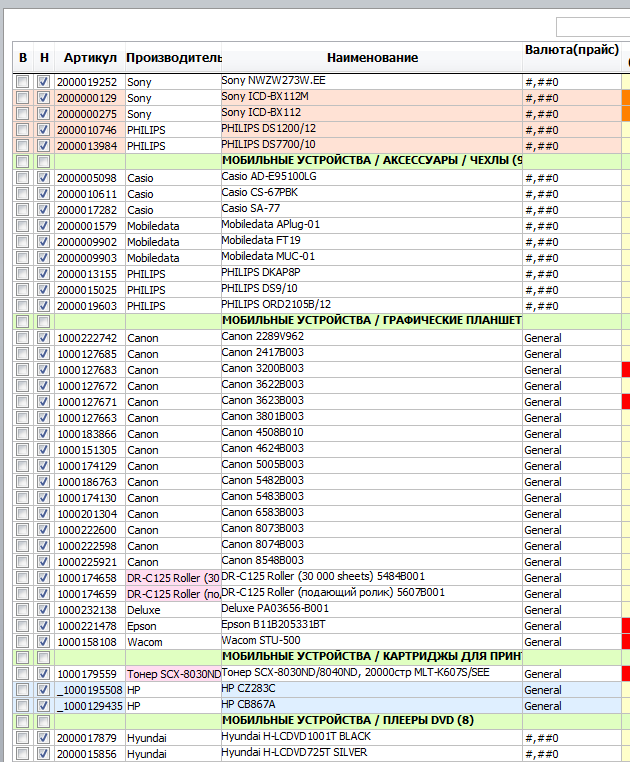Tick the B checkbox for Sony NWZW273W.EE
The width and height of the screenshot is (630, 762).
(x=22, y=82)
